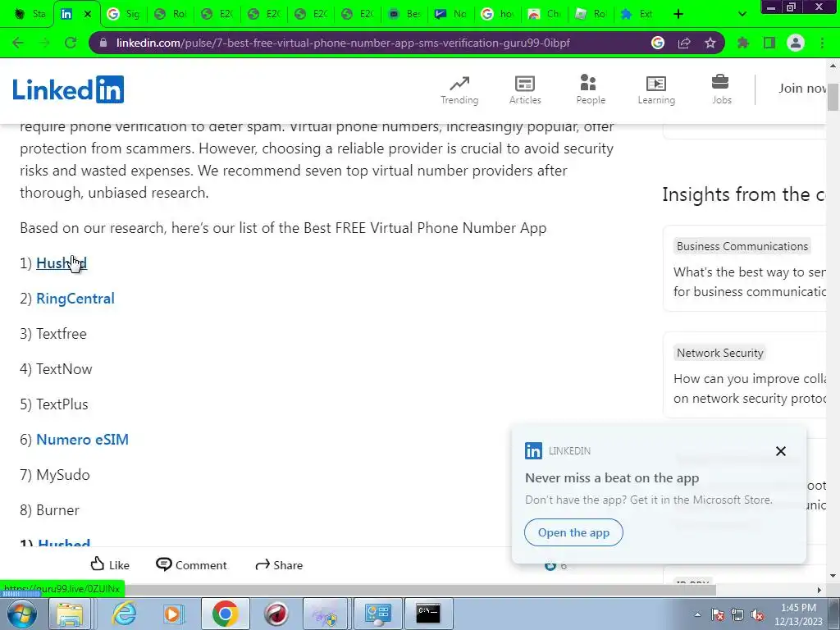Click the horizontal scrollbar right arrow
The height and width of the screenshot is (630, 840).
(819, 590)
